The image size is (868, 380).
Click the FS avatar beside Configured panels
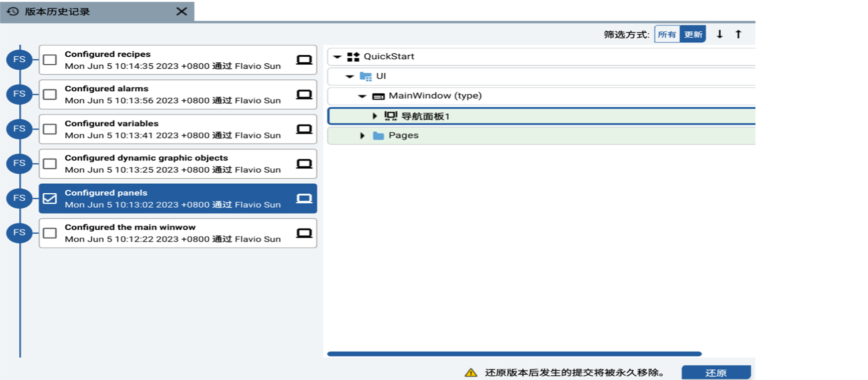pos(19,198)
